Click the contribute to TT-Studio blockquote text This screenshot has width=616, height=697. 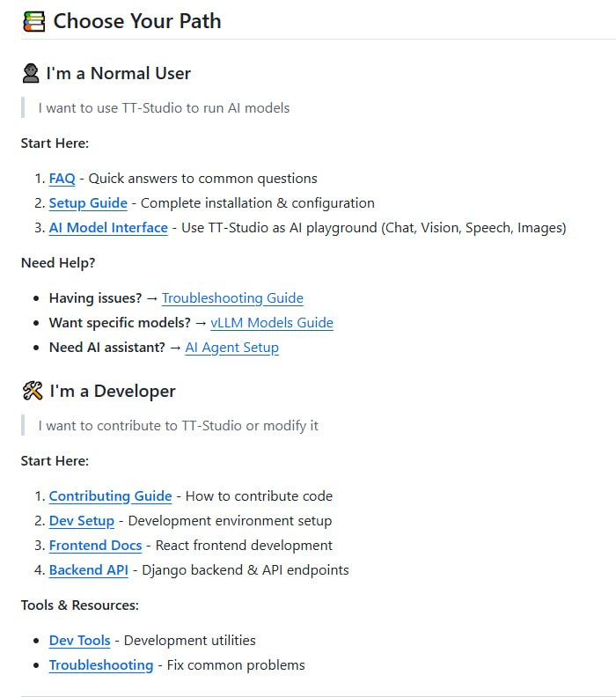coord(178,426)
